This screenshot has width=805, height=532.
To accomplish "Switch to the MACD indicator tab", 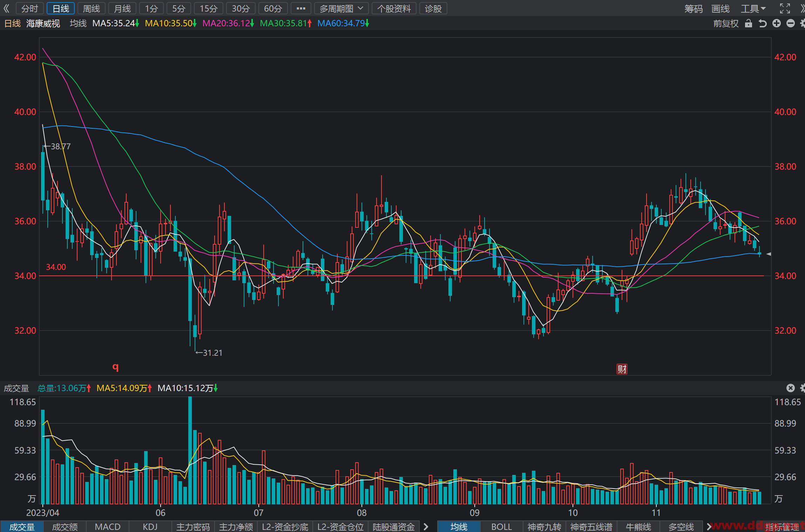I will coord(108,527).
